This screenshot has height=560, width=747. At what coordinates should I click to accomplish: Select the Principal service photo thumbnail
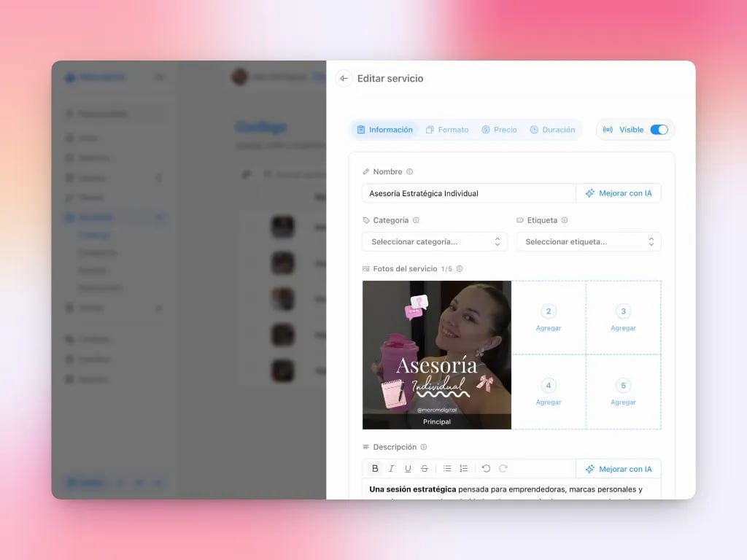point(437,355)
